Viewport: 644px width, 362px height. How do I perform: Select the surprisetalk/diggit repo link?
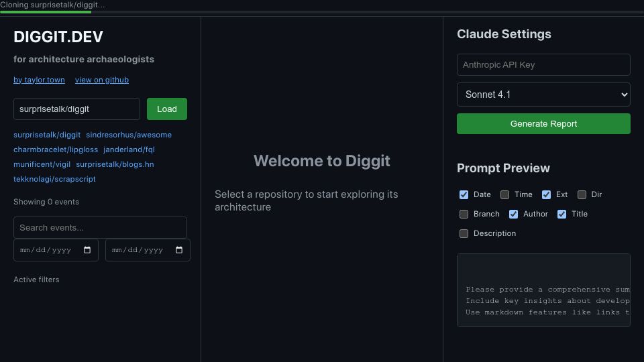(47, 135)
